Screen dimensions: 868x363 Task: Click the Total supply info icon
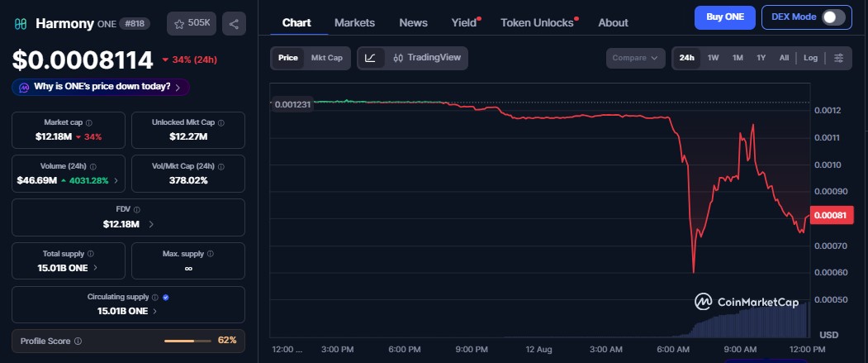coord(91,254)
